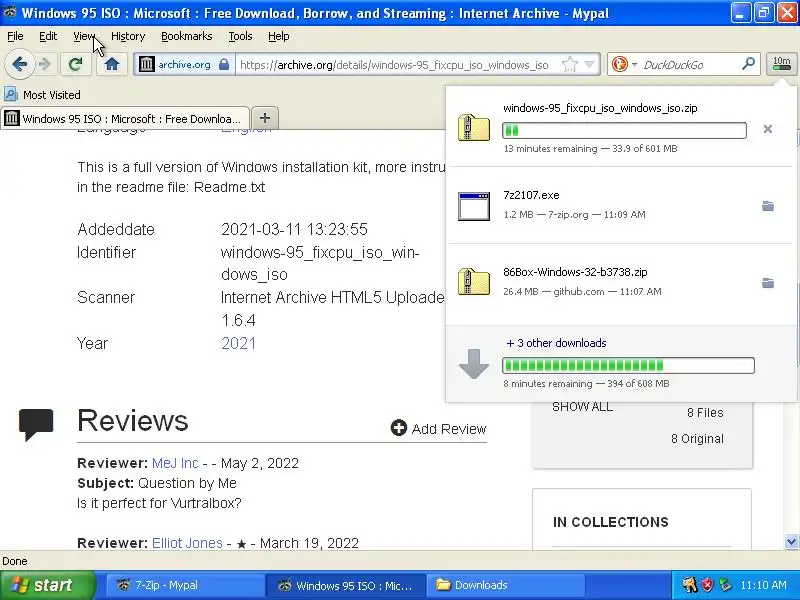Toggle the Downloads toolbar button showing 10m
The height and width of the screenshot is (600, 800).
pyautogui.click(x=781, y=64)
